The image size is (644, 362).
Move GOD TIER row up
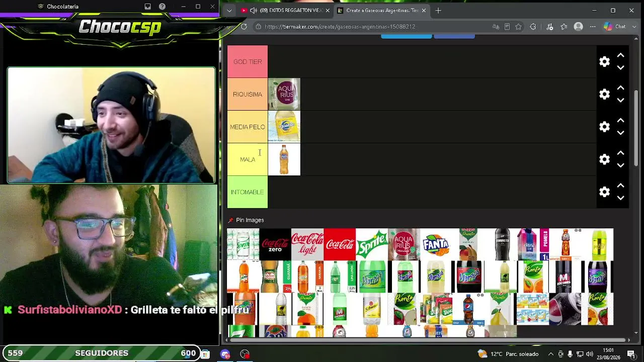pyautogui.click(x=620, y=55)
